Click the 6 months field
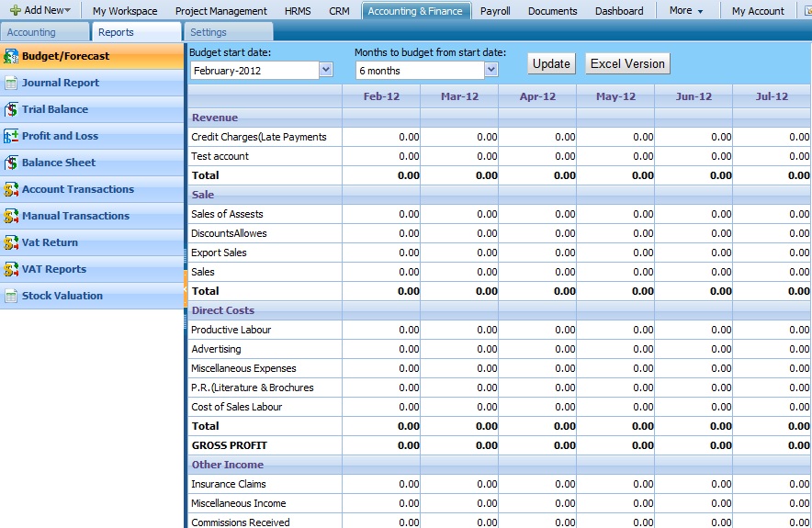 [420, 71]
